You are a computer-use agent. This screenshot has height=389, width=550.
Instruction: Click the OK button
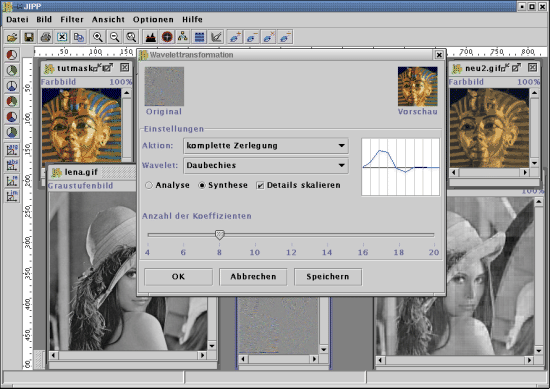178,277
